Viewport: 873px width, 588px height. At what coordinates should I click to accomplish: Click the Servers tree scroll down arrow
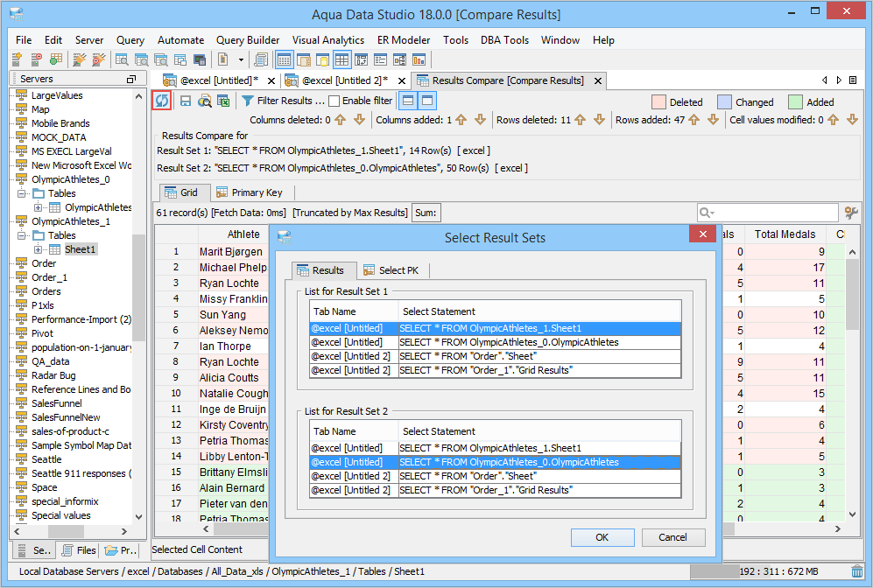(x=138, y=517)
